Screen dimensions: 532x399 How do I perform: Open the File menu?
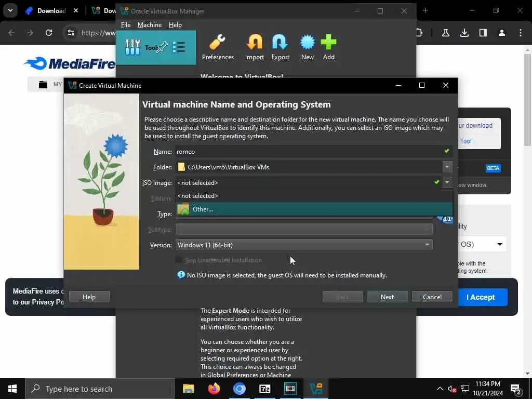coord(126,25)
